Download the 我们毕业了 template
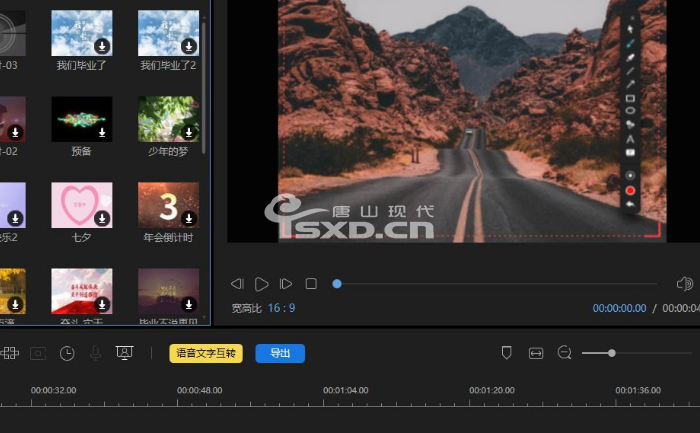 (x=102, y=46)
